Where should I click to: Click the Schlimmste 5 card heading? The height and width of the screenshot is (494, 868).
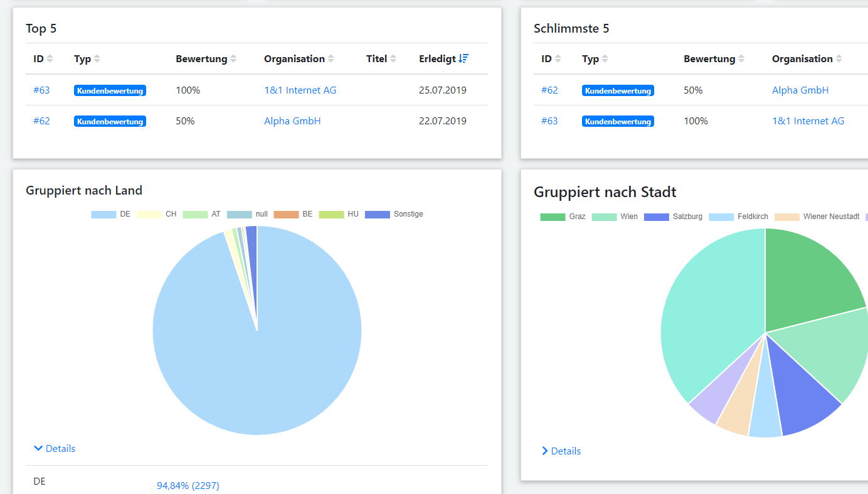pos(571,28)
